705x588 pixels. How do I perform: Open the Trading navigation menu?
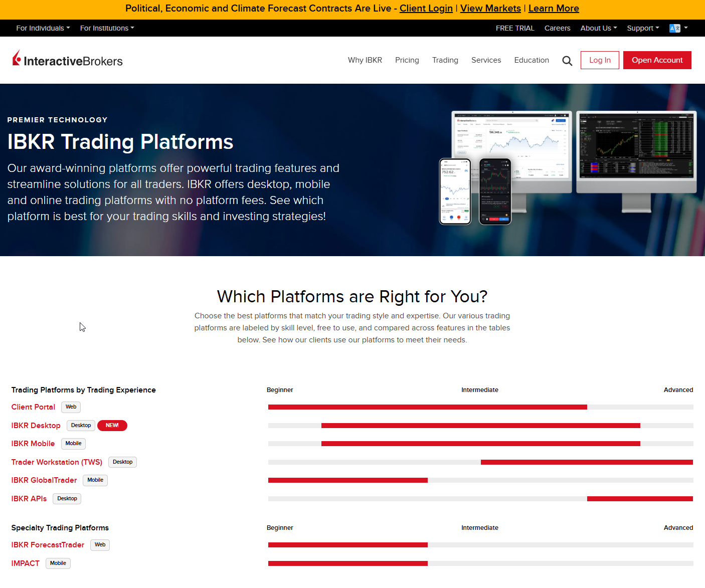click(445, 60)
